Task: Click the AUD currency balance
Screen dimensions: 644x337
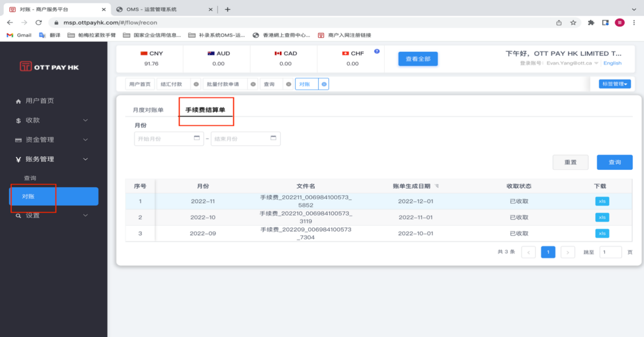Action: click(218, 64)
